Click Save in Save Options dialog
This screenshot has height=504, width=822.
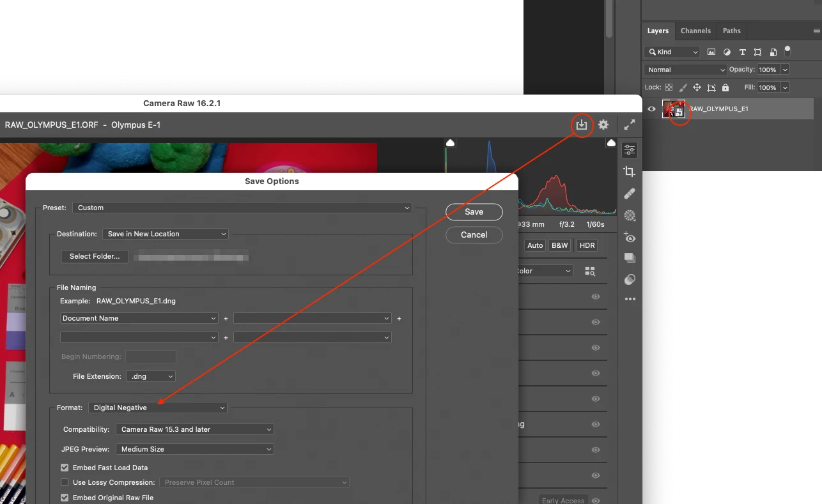pyautogui.click(x=474, y=212)
